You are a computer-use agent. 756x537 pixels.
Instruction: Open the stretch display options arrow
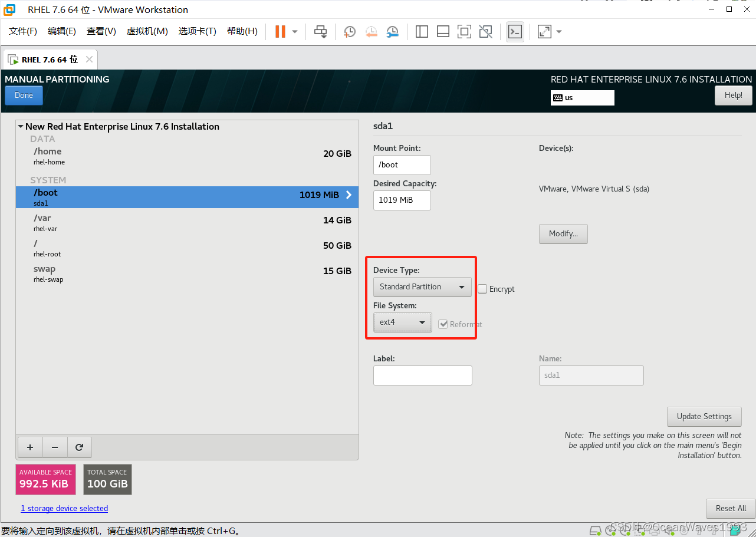(x=559, y=32)
